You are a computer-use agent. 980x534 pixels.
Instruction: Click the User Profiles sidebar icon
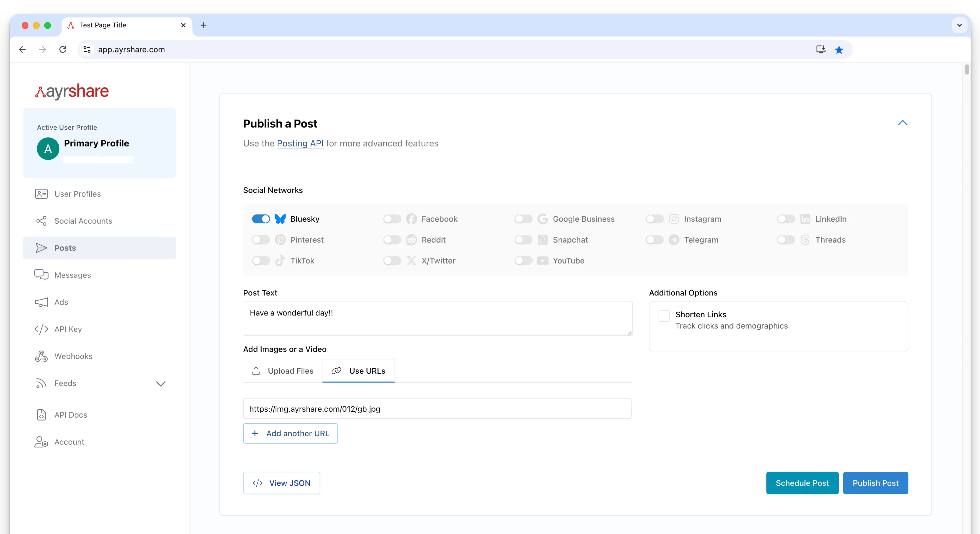tap(41, 194)
